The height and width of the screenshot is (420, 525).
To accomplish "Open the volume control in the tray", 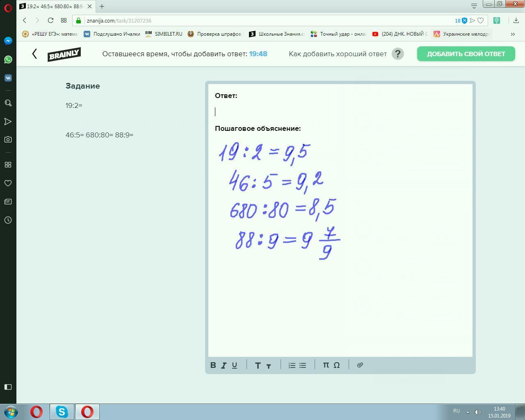I will pyautogui.click(x=478, y=412).
